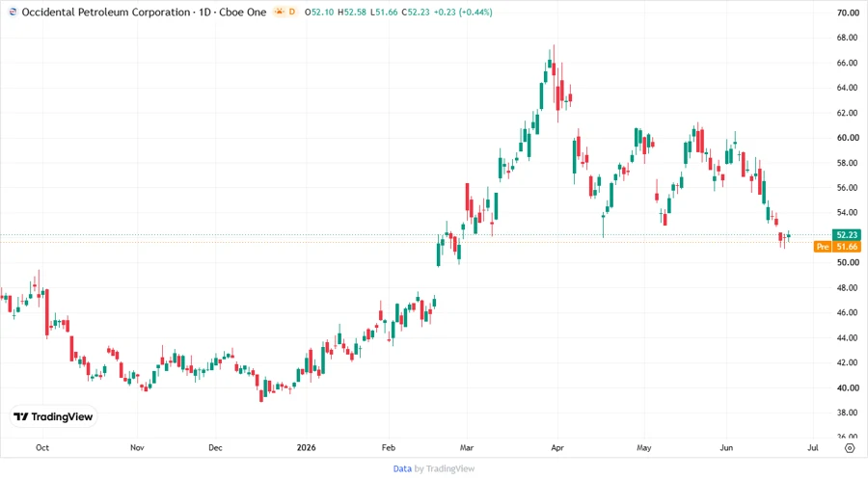
Task: Click the Nov label on time axis
Action: click(137, 447)
